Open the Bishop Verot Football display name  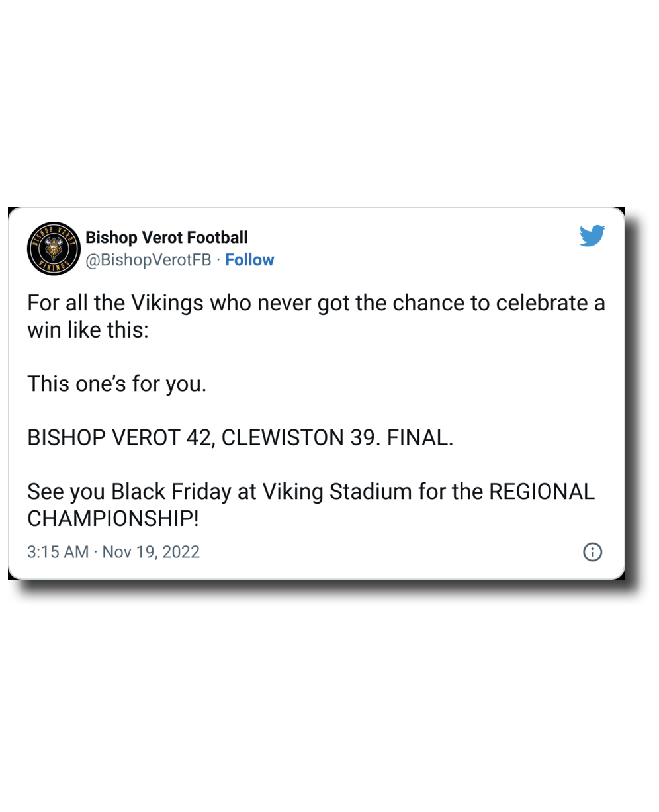167,238
